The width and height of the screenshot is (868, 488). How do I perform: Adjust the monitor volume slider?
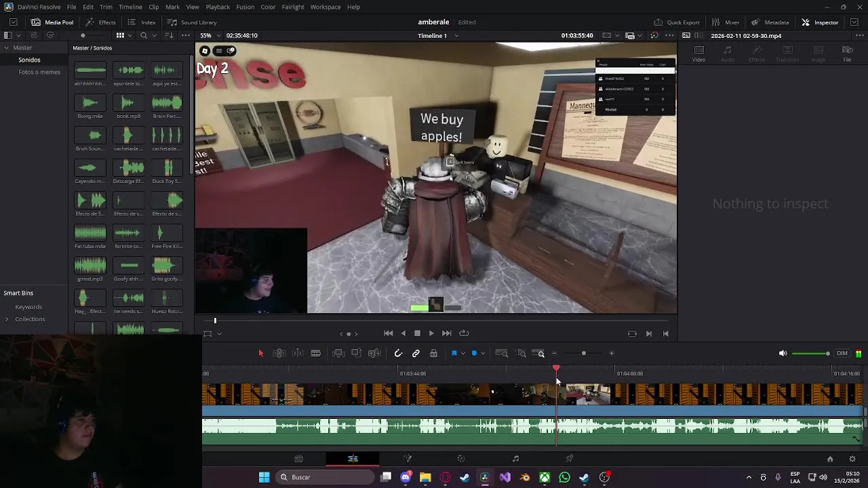[811, 353]
